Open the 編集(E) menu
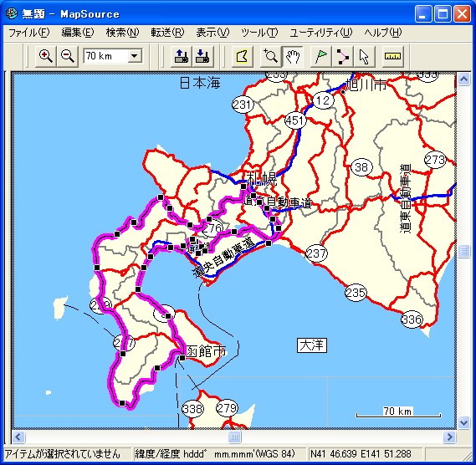Screen dimensions: 476x465 78,33
